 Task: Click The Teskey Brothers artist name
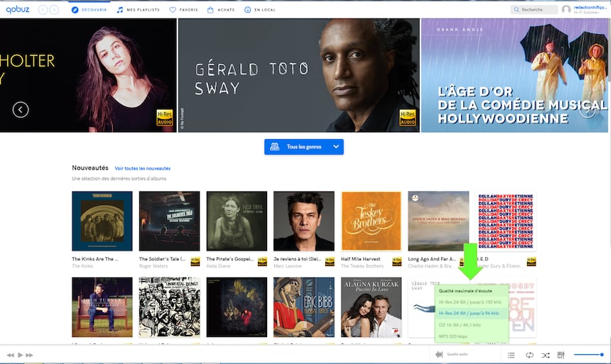coord(362,266)
